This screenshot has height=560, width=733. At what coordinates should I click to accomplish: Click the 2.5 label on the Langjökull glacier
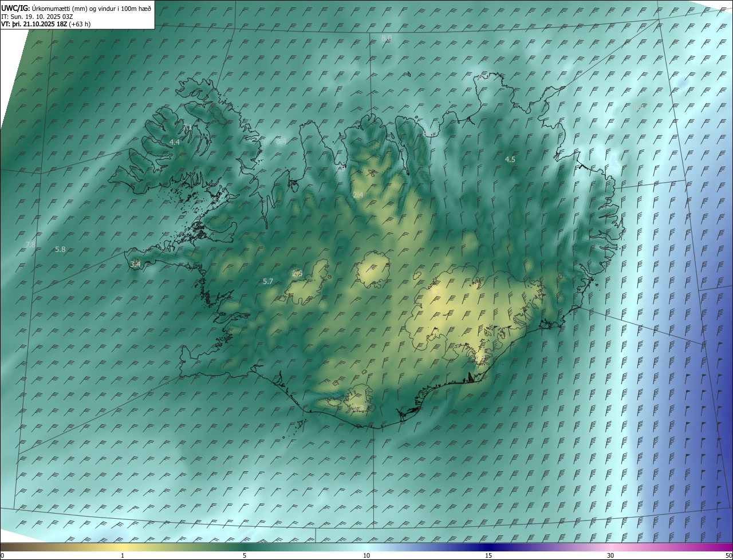click(297, 274)
